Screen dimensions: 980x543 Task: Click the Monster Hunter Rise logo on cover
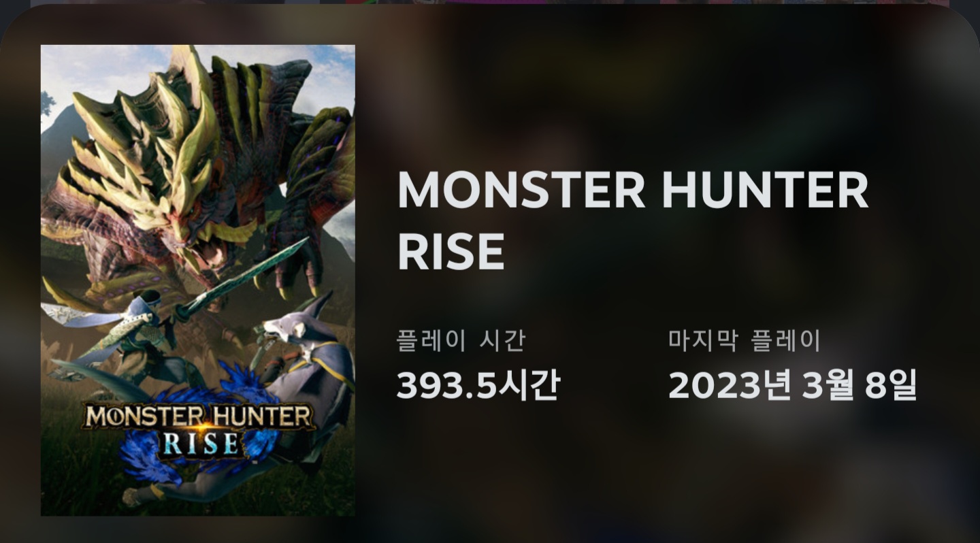[x=199, y=429]
